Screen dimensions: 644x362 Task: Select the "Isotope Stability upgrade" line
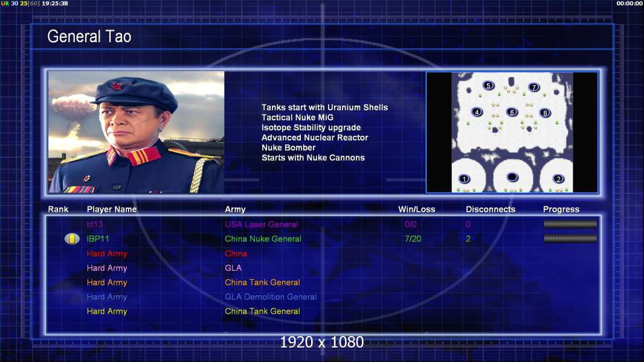311,127
